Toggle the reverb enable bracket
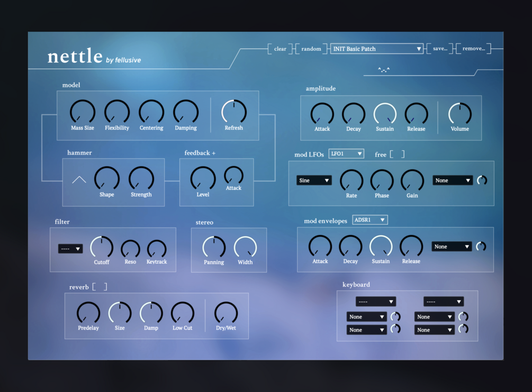This screenshot has width=532, height=392. (x=100, y=287)
